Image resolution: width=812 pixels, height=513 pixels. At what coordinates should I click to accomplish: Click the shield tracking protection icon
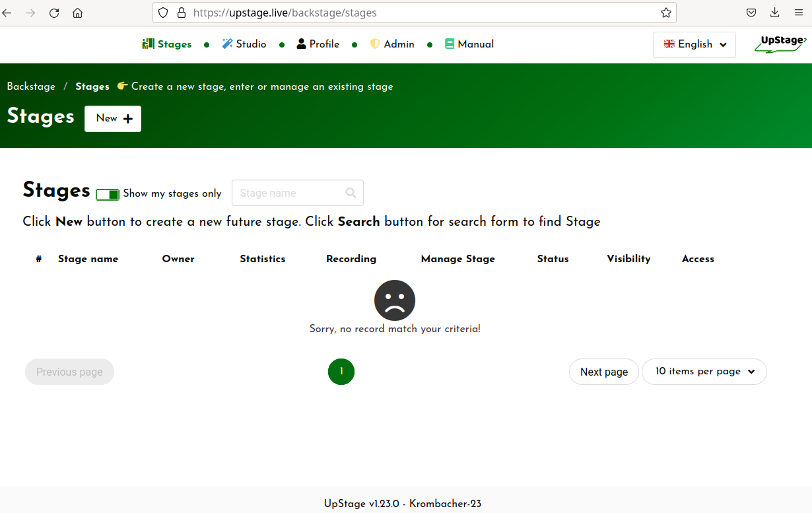[x=163, y=13]
